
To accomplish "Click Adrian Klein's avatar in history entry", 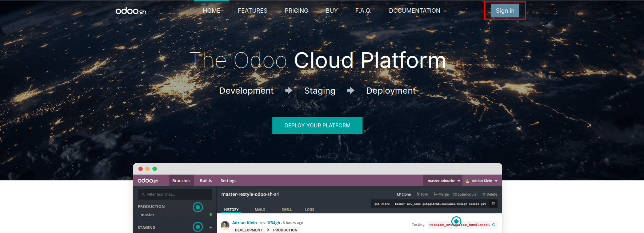I will point(225,225).
